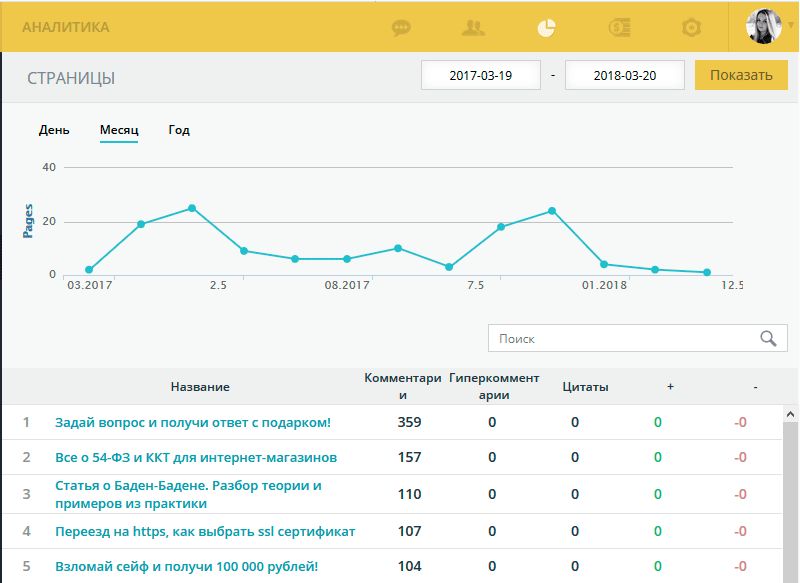The width and height of the screenshot is (800, 583).
Task: Open the comments speech bubble icon
Action: click(401, 28)
